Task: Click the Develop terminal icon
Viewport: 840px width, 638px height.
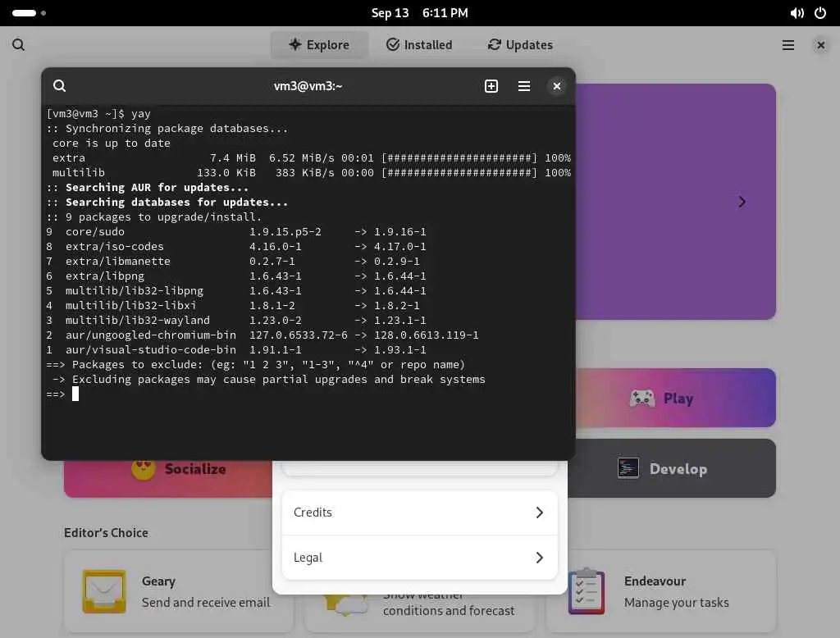Action: coord(628,468)
